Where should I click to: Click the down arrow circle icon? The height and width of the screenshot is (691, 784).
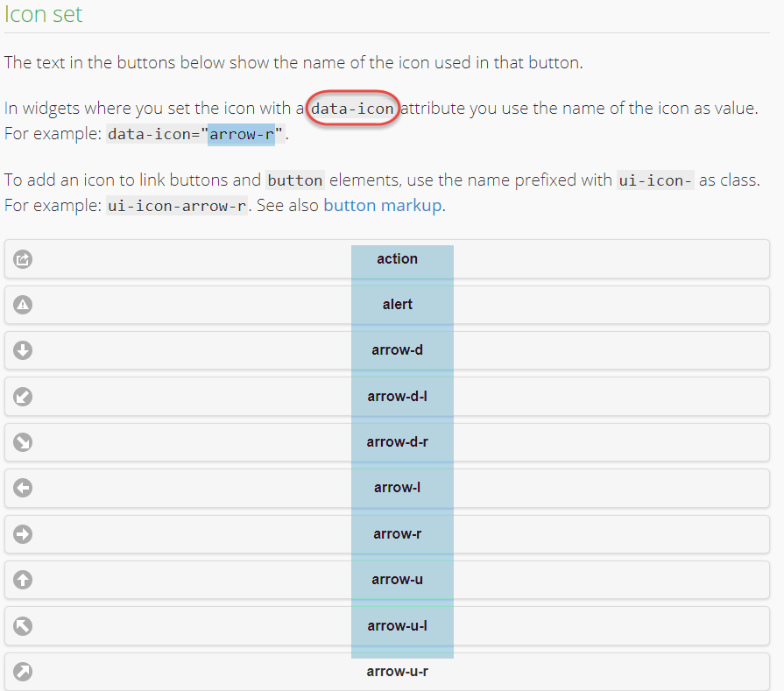(x=24, y=350)
